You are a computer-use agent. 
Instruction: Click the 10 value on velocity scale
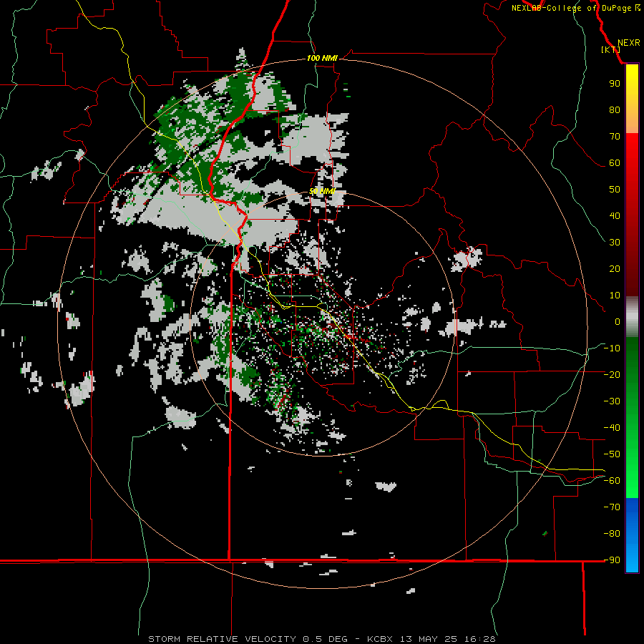pos(615,296)
